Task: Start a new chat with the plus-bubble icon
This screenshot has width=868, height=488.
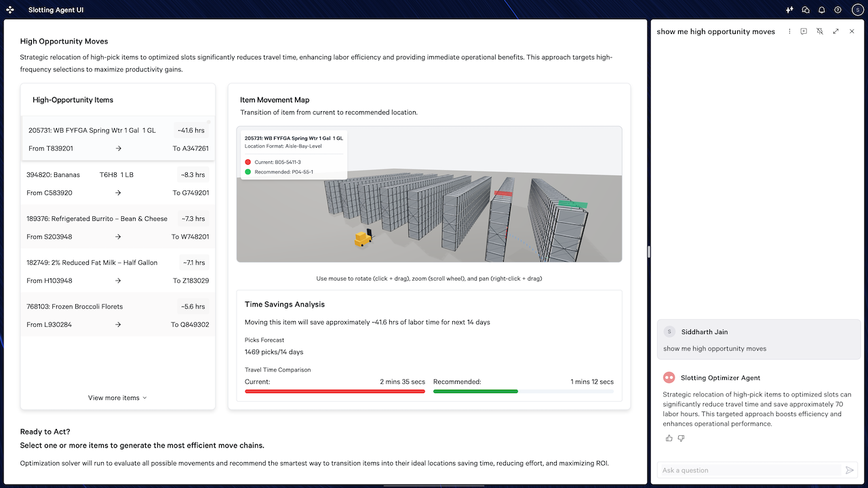Action: pos(804,31)
